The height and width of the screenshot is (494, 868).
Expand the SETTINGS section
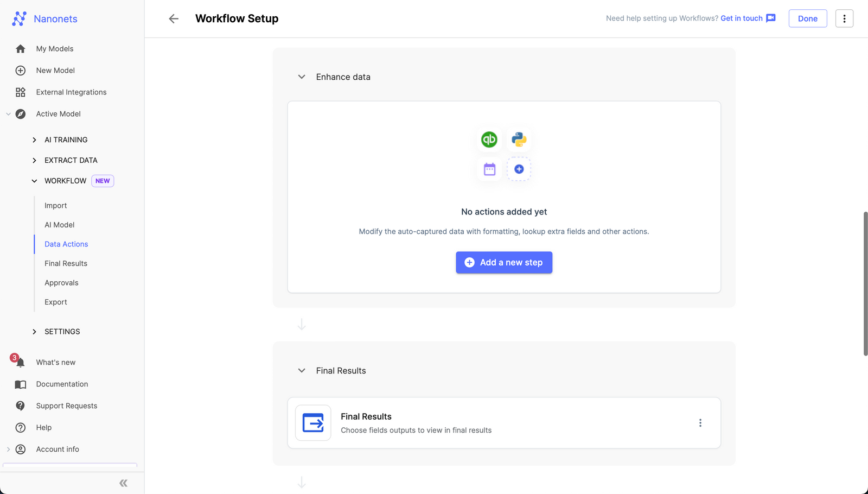pos(35,332)
